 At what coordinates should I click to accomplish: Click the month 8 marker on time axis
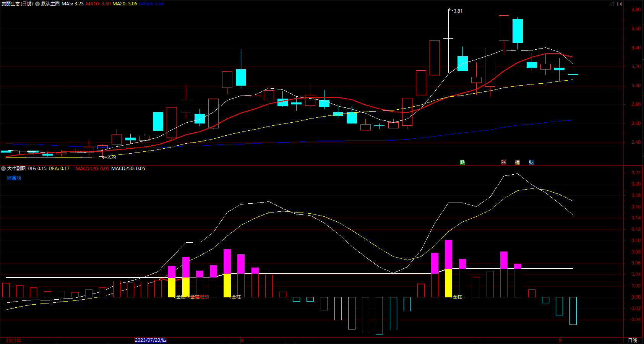click(242, 340)
